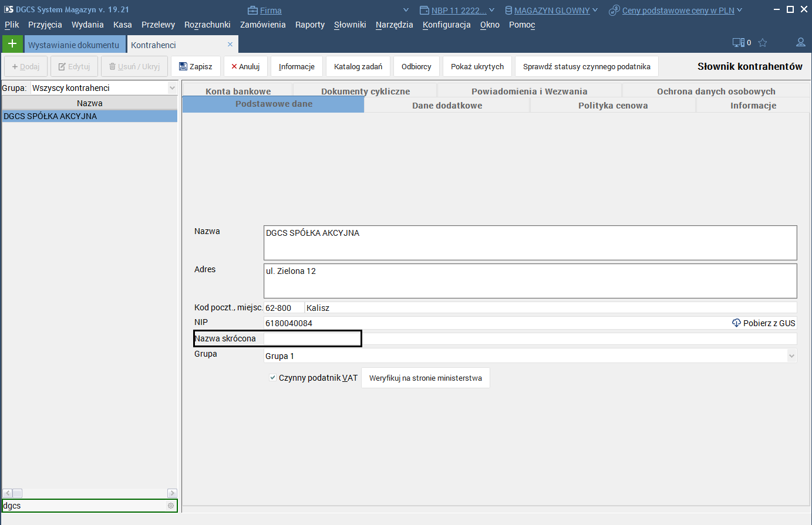Open the Przyjęcia menu
Image resolution: width=812 pixels, height=525 pixels.
[45, 25]
